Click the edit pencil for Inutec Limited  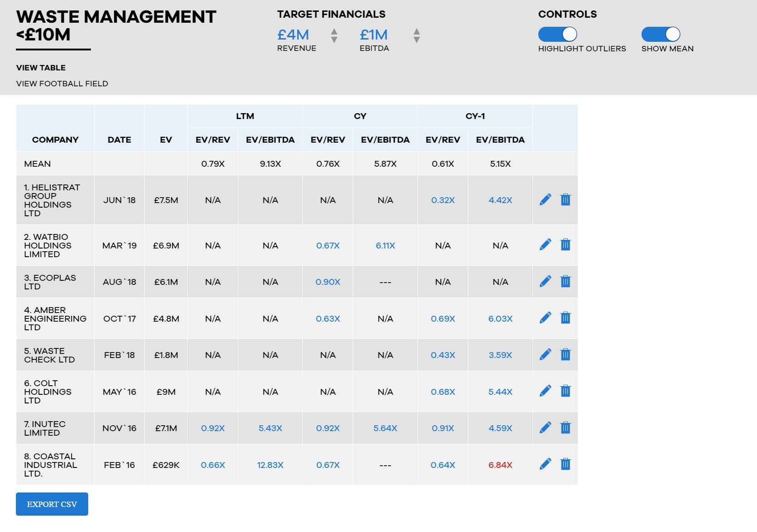[545, 428]
